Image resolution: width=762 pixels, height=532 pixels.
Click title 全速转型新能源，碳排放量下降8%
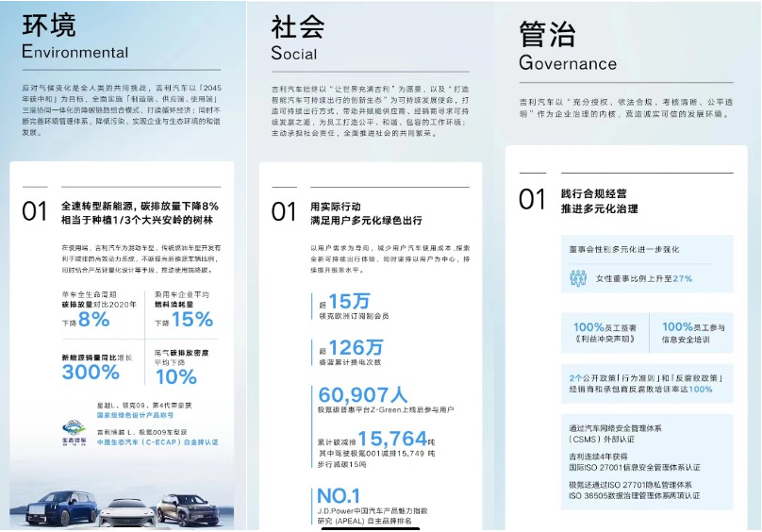(140, 207)
